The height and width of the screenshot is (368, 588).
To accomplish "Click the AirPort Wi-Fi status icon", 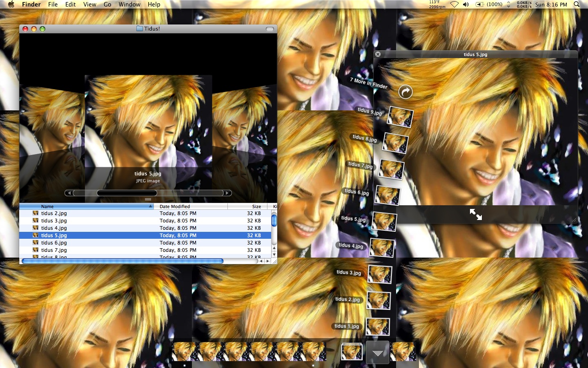I will [454, 4].
